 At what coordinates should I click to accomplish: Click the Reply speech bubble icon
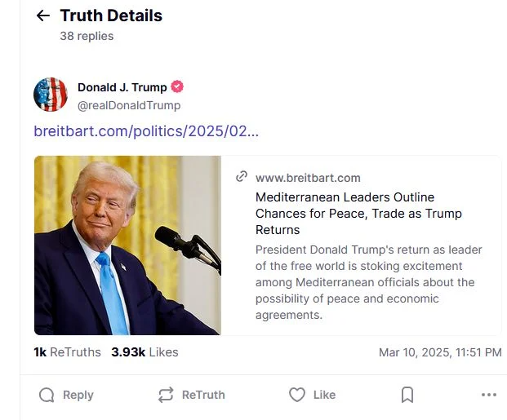click(x=47, y=395)
